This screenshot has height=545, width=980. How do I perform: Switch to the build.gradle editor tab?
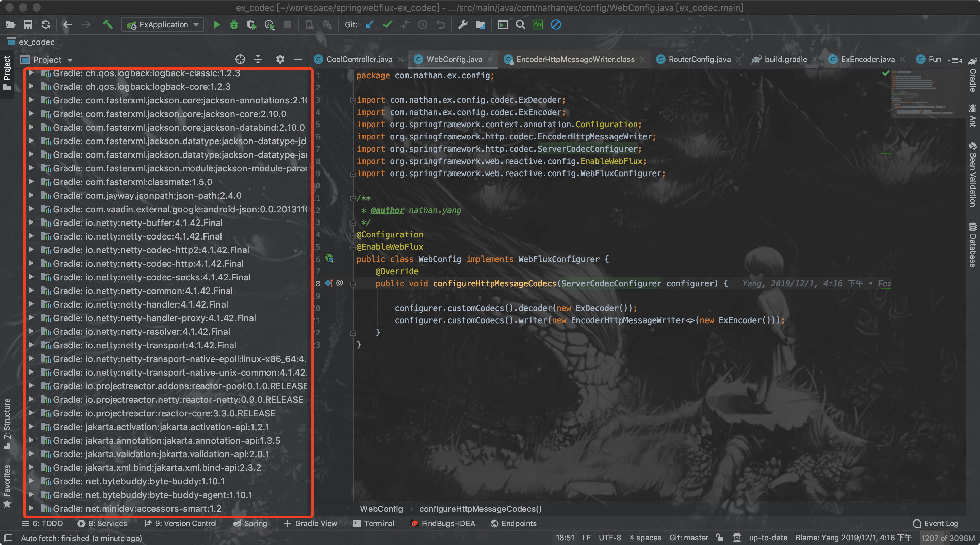click(785, 59)
